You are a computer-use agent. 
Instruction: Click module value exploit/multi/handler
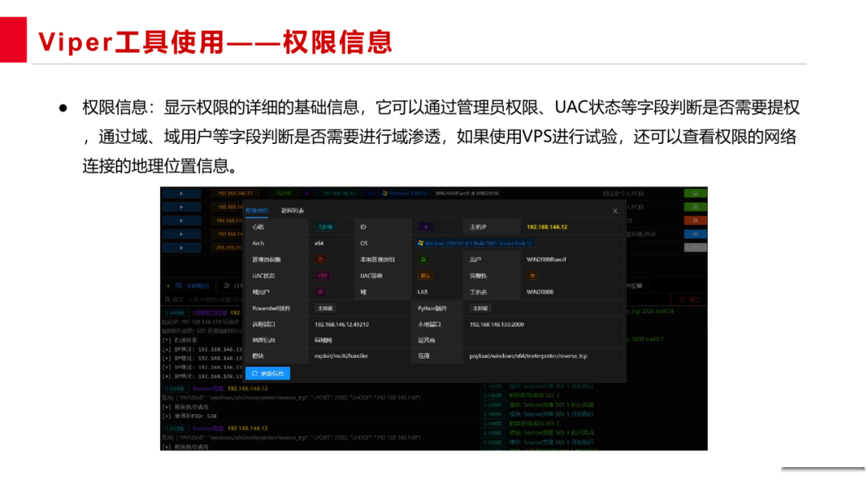[341, 356]
